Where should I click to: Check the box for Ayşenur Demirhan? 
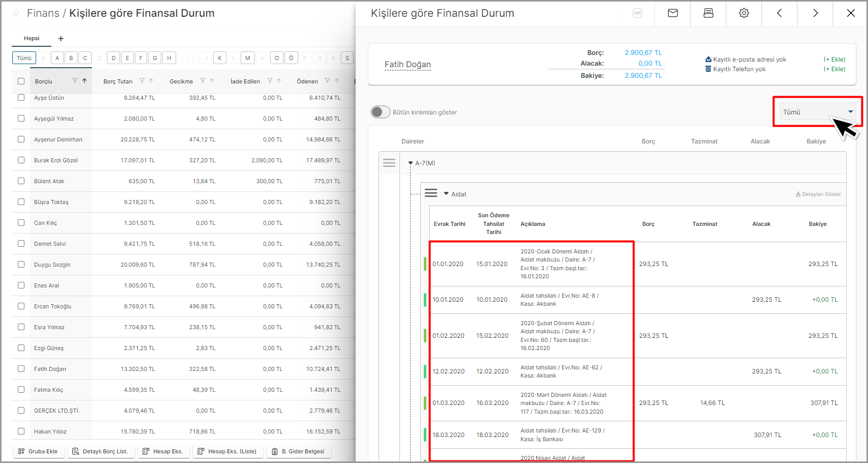pyautogui.click(x=21, y=139)
